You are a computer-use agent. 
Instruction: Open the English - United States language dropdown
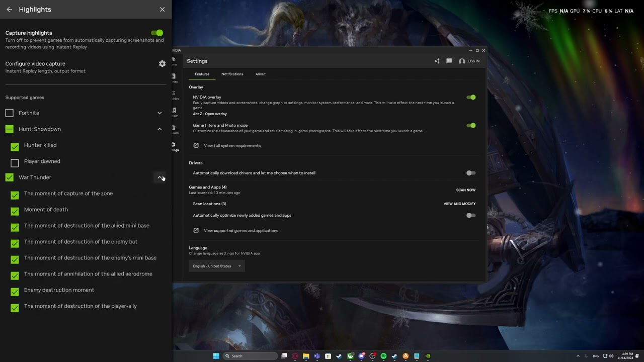217,266
